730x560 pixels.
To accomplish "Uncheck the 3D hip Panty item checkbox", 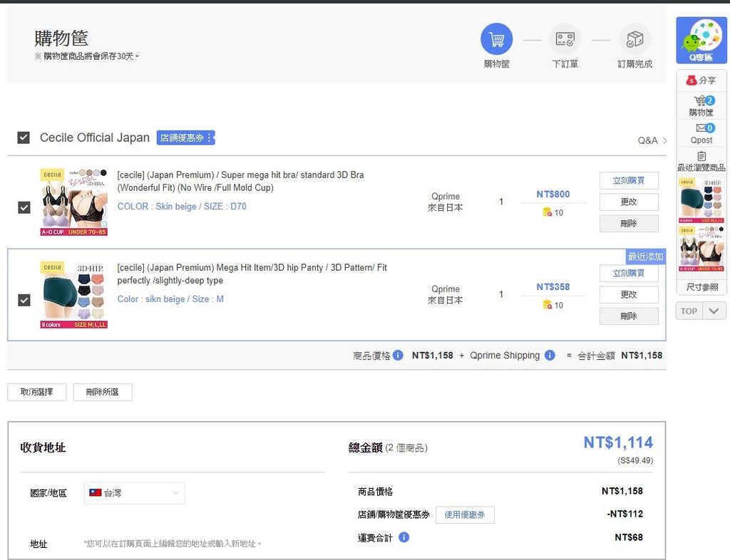I will pos(24,300).
